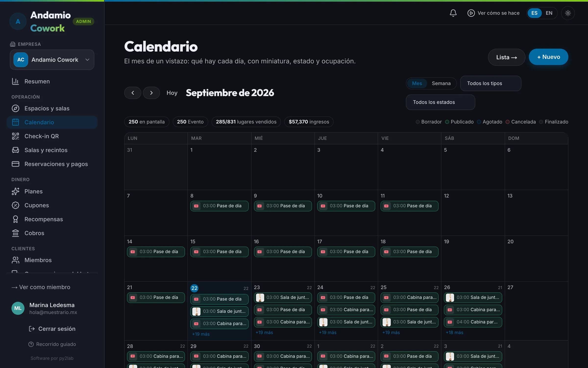The image size is (588, 368).
Task: Click Ver como miembro link
Action: [x=41, y=287]
